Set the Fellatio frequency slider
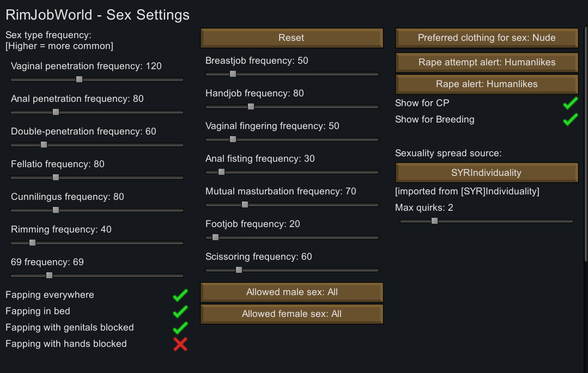This screenshot has width=588, height=373. 56,178
